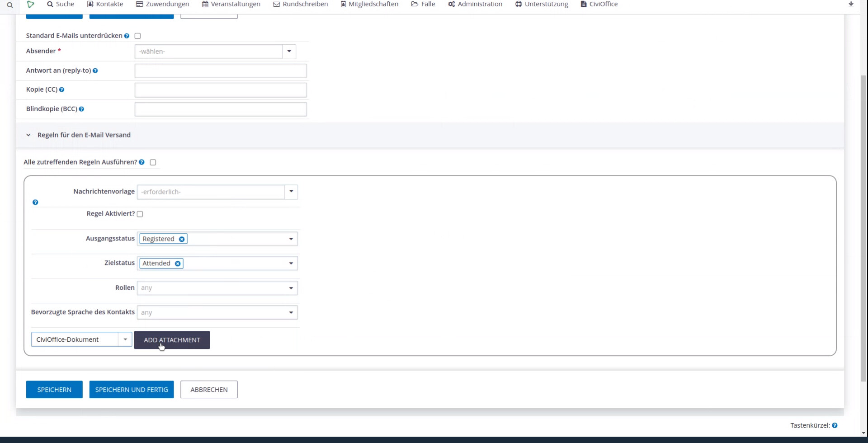Click the Antwort an (reply-to) input field
The width and height of the screenshot is (868, 443).
221,71
